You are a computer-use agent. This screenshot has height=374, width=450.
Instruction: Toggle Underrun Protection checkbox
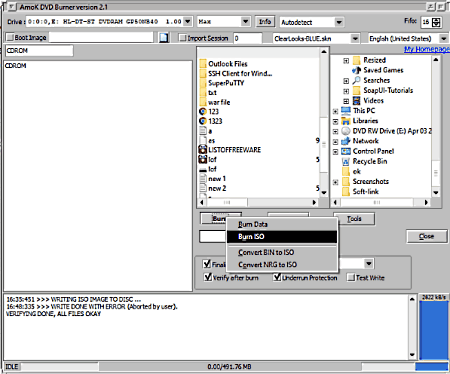point(277,277)
